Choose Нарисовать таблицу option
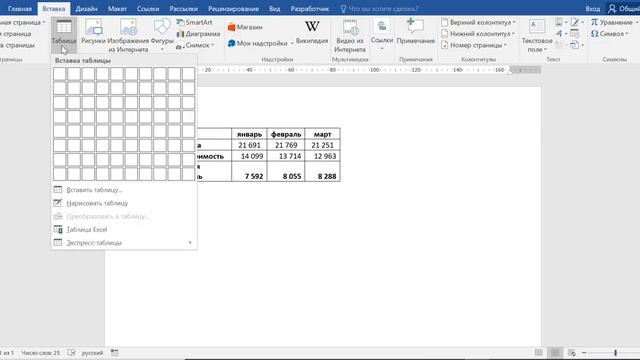This screenshot has height=360, width=640. click(x=124, y=203)
